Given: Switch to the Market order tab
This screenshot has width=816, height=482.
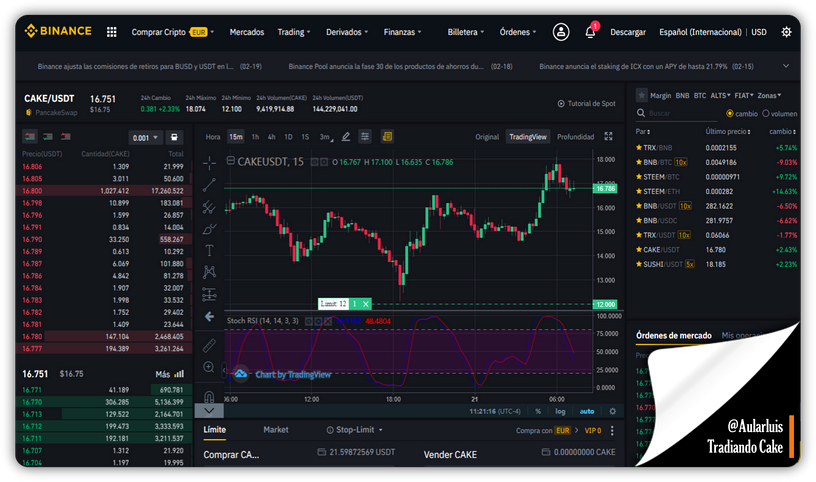Looking at the screenshot, I should point(276,430).
